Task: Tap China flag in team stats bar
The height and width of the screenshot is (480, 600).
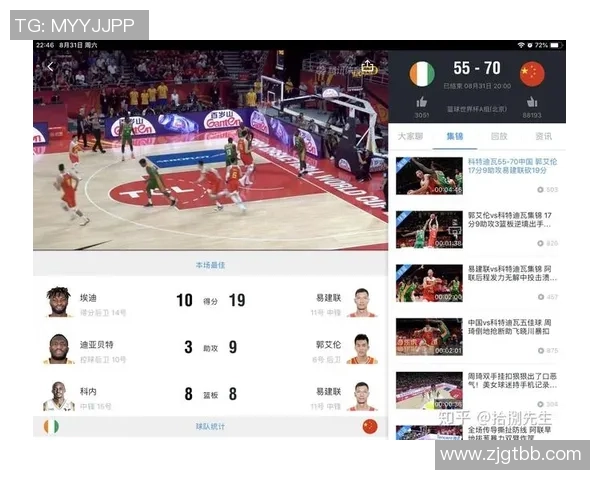Action: pos(370,427)
